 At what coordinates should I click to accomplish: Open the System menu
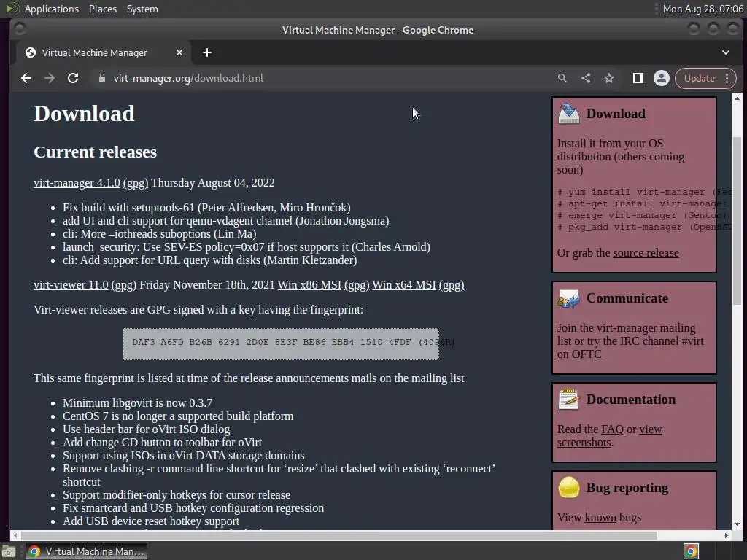tap(142, 9)
